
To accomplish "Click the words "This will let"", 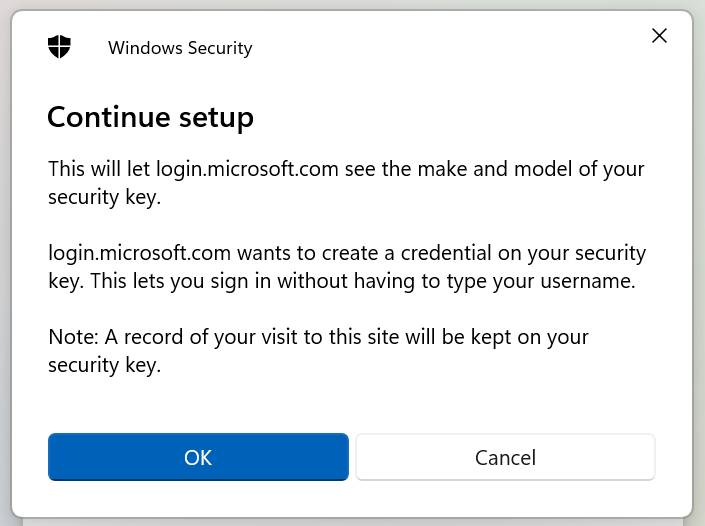I will point(99,169).
